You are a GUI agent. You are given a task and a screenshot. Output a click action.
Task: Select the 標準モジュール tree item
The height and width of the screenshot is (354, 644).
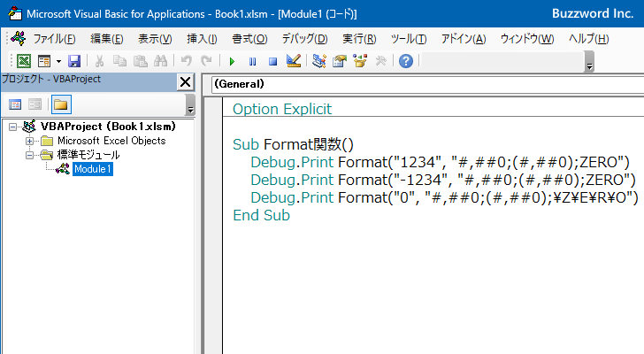coord(88,155)
